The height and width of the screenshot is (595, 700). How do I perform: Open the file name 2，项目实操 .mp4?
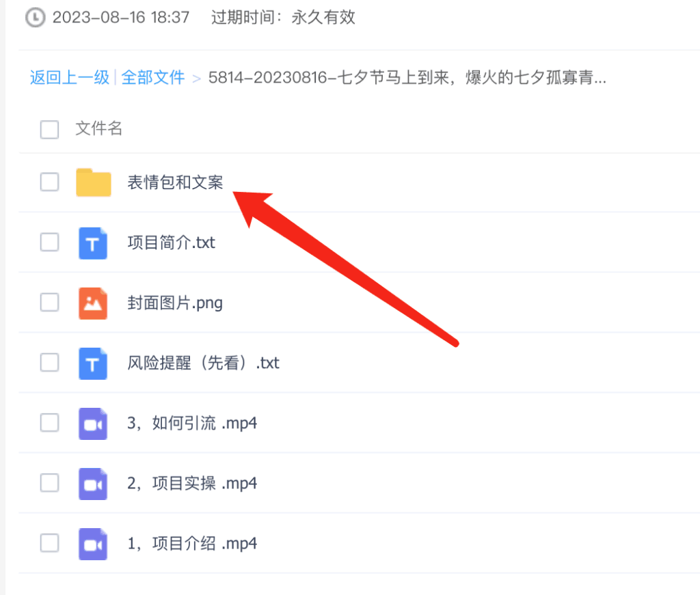click(192, 484)
